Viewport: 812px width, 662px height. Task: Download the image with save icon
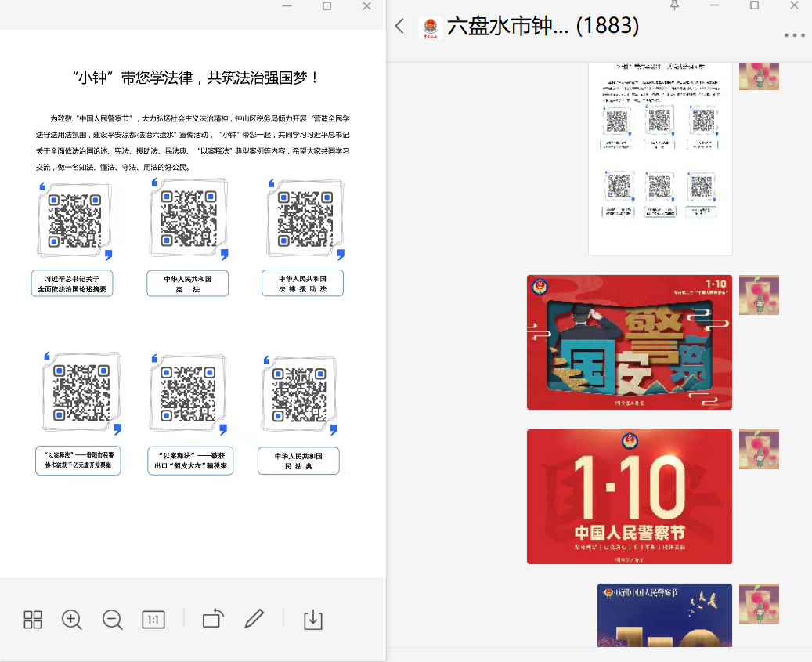312,620
